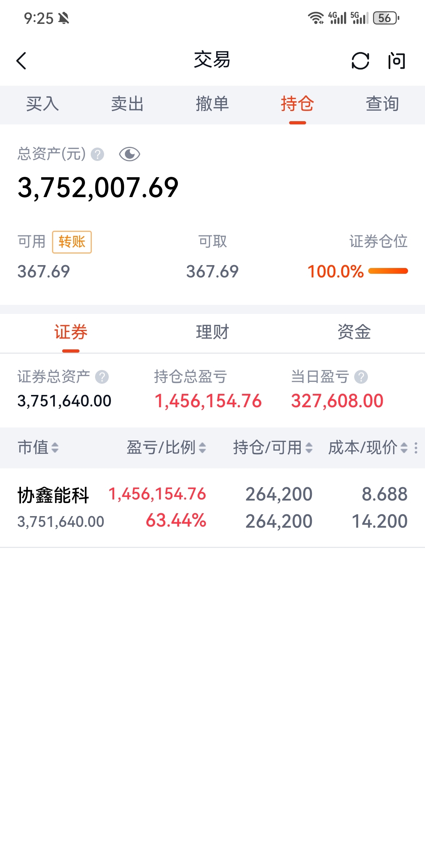Toggle the eye icon to hide total assets

(129, 154)
